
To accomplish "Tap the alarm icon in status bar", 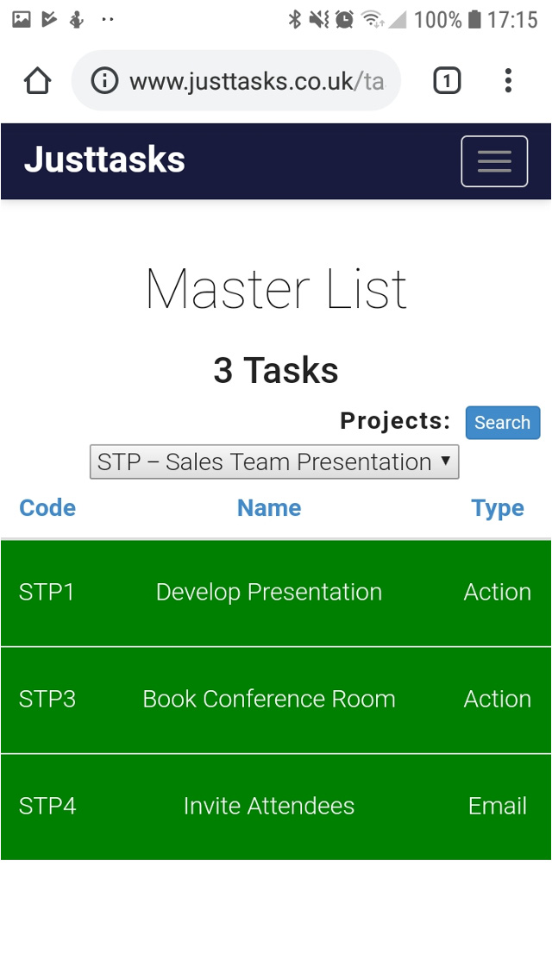I will (344, 19).
